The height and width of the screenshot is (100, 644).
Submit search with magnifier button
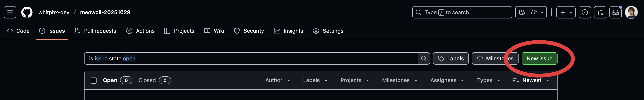tap(424, 58)
